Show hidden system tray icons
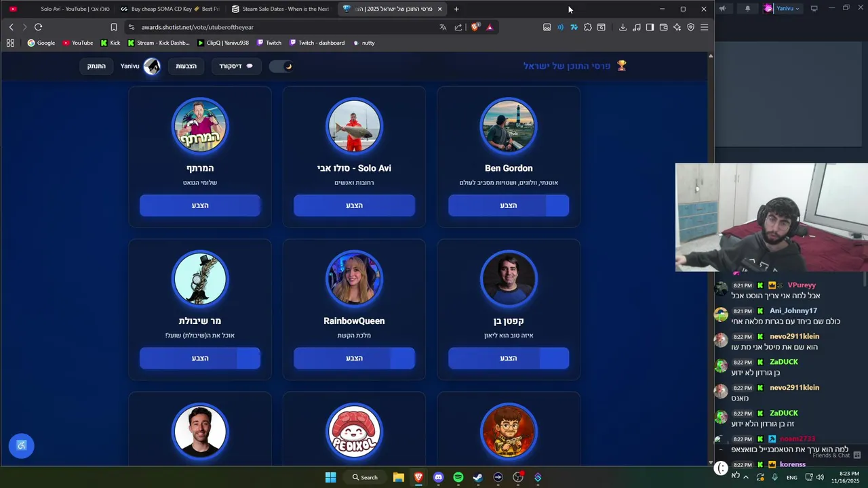 (x=746, y=477)
